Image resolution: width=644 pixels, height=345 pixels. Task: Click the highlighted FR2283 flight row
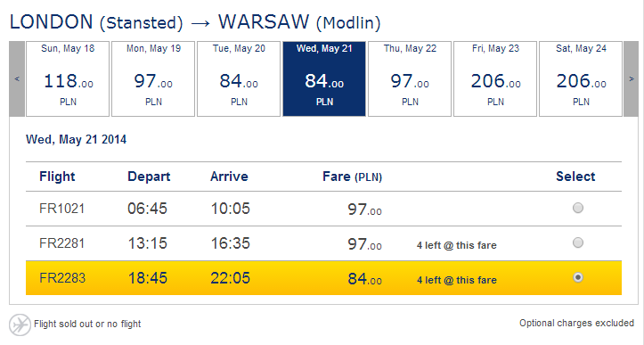pos(323,278)
